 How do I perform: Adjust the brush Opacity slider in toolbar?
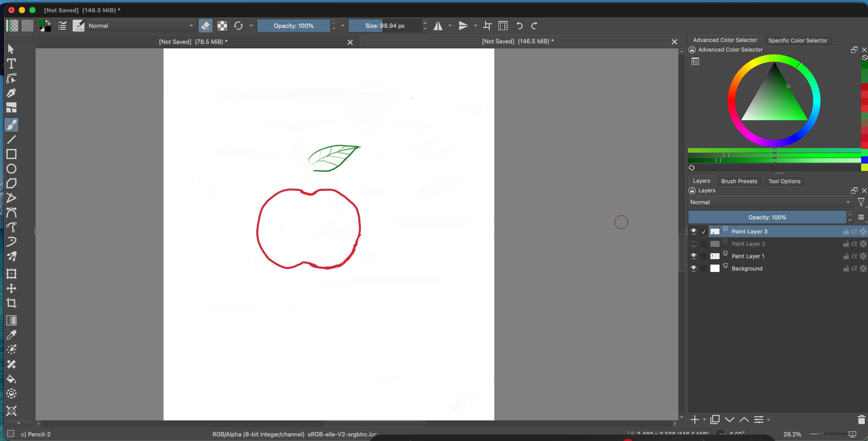pos(293,26)
